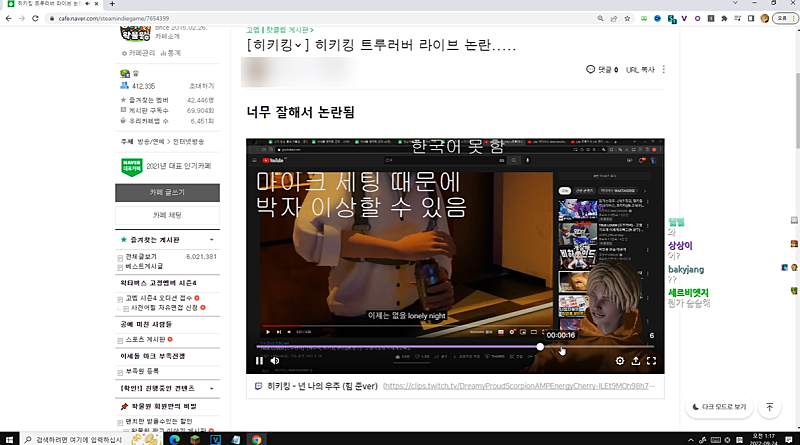Enter fullscreen on the clip player

click(x=652, y=361)
